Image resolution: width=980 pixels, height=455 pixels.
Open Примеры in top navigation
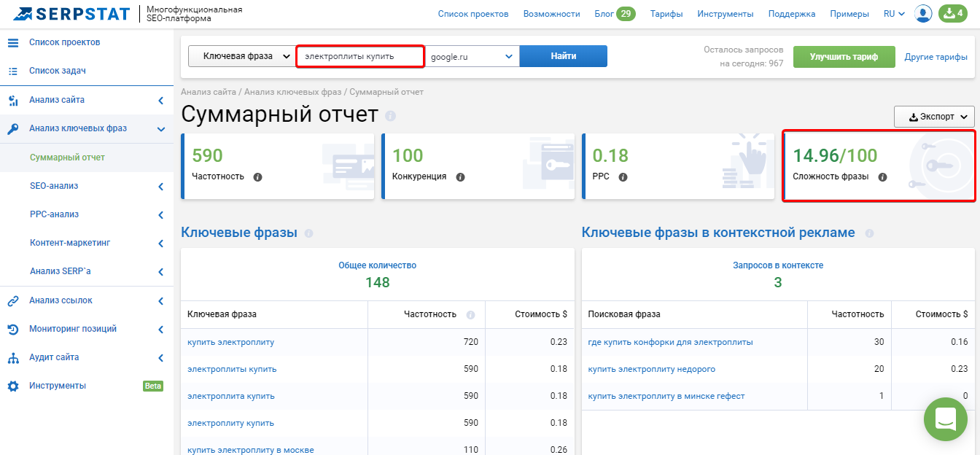tap(849, 14)
